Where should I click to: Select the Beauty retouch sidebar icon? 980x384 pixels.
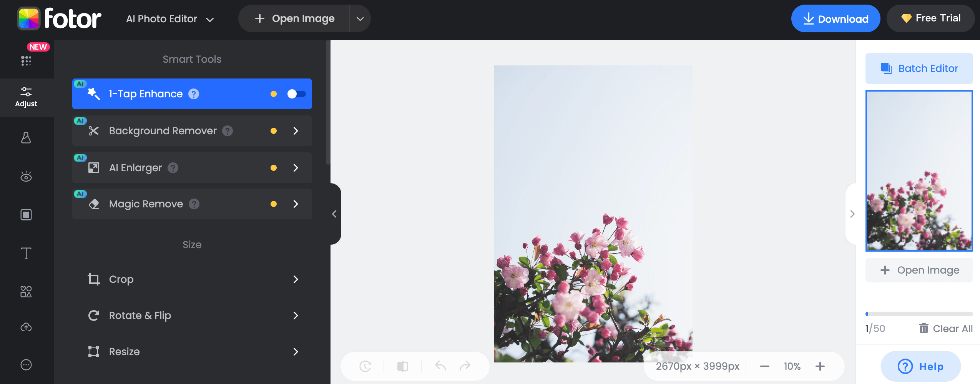(26, 176)
